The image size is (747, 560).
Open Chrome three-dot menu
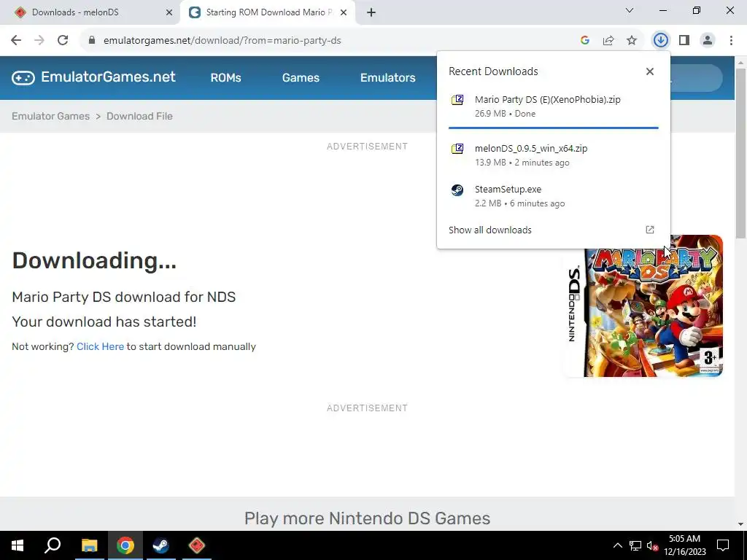731,41
